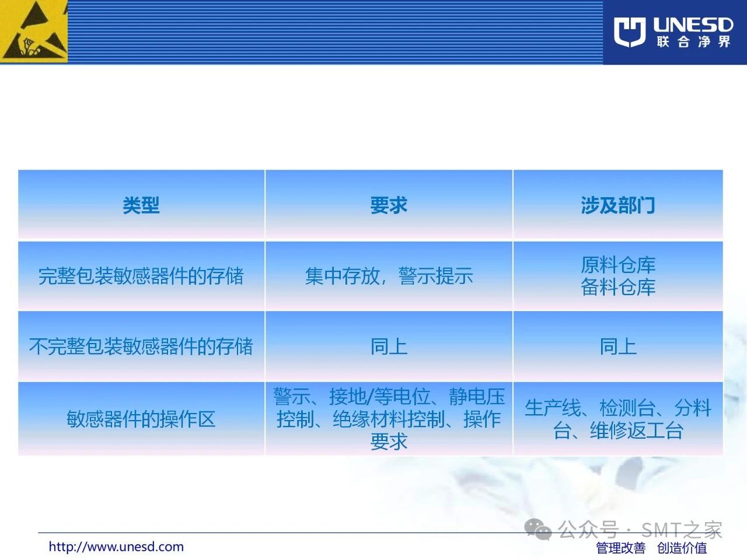Click the 联合净界 text under the UNESD logo
Screen dimensions: 747x560
pyautogui.click(x=693, y=41)
